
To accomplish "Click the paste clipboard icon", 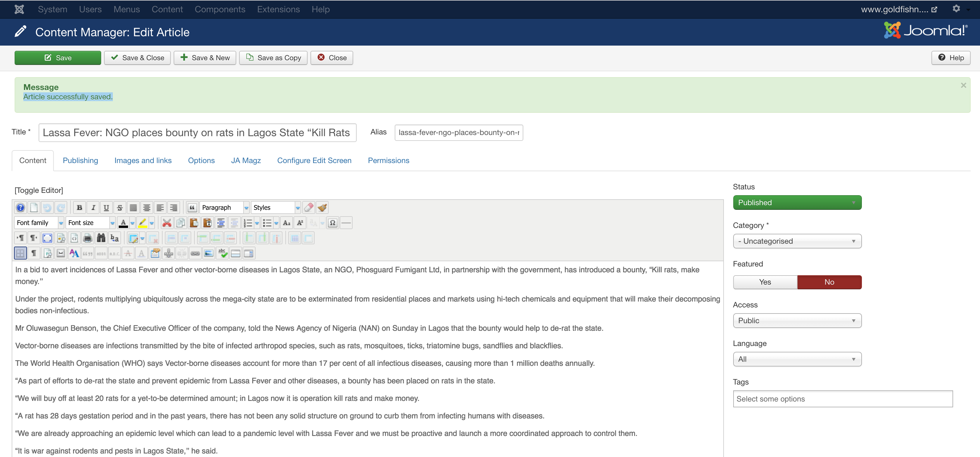I will point(194,223).
